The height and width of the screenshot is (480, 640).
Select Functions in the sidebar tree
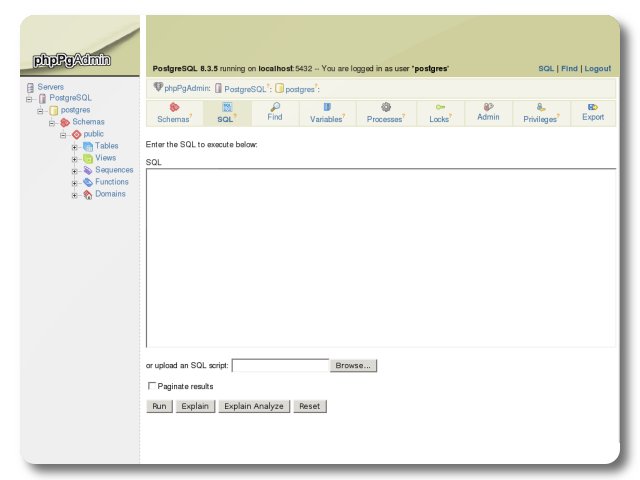tap(111, 182)
